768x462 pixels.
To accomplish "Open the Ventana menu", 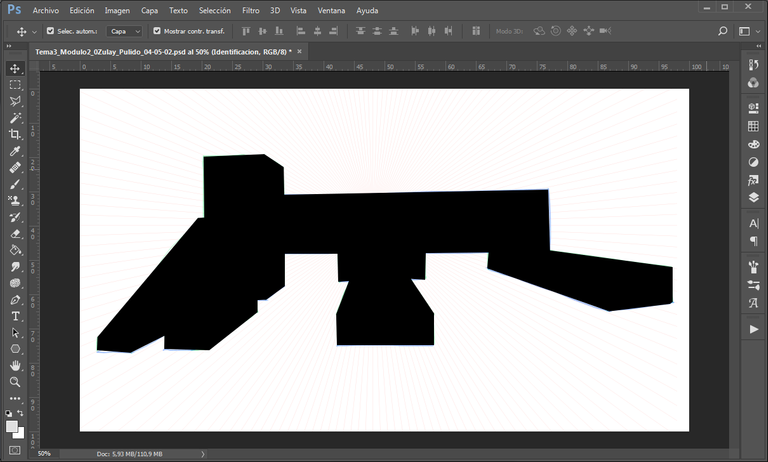I will pyautogui.click(x=331, y=10).
